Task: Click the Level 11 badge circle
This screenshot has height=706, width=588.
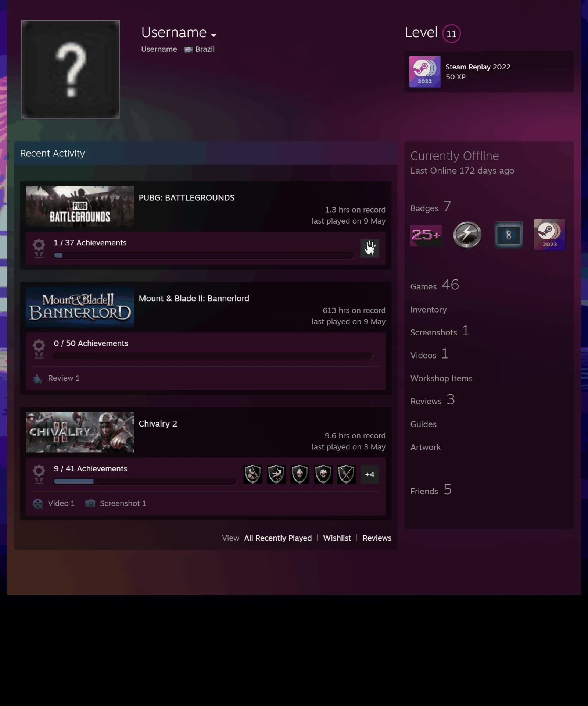Action: pos(451,33)
